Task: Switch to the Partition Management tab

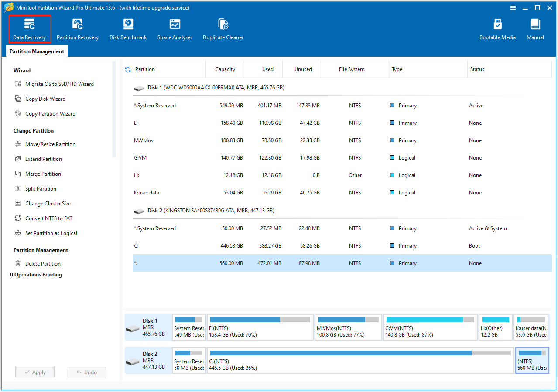Action: pyautogui.click(x=36, y=51)
